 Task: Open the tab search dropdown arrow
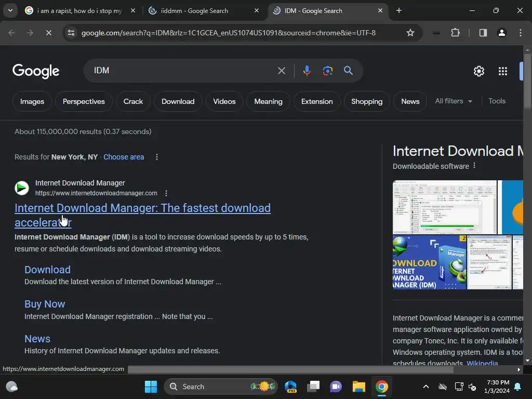[10, 10]
